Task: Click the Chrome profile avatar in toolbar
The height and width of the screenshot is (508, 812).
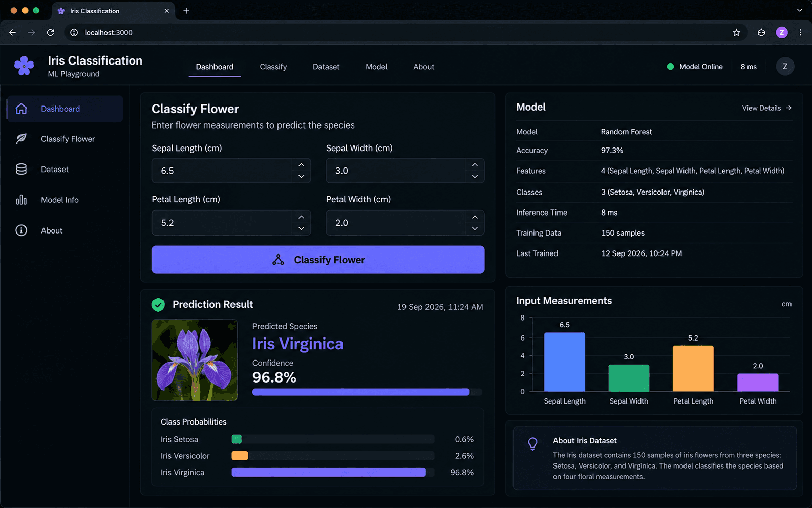Action: (x=781, y=32)
